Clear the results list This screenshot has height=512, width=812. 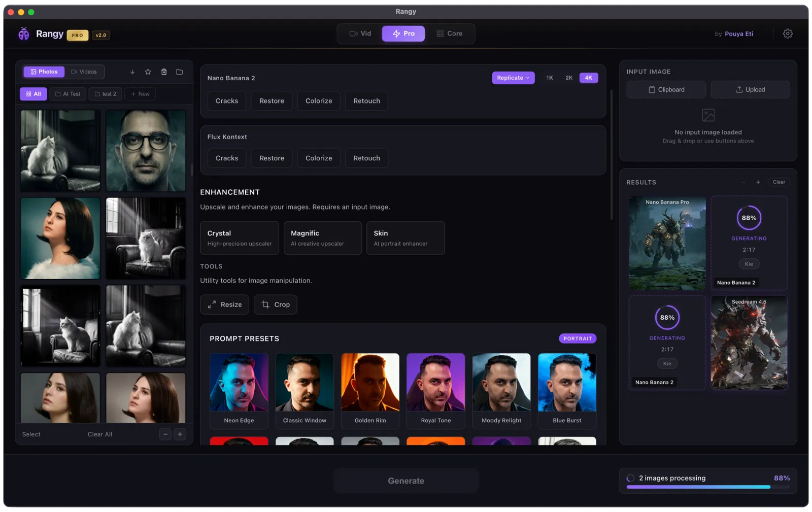coord(779,182)
